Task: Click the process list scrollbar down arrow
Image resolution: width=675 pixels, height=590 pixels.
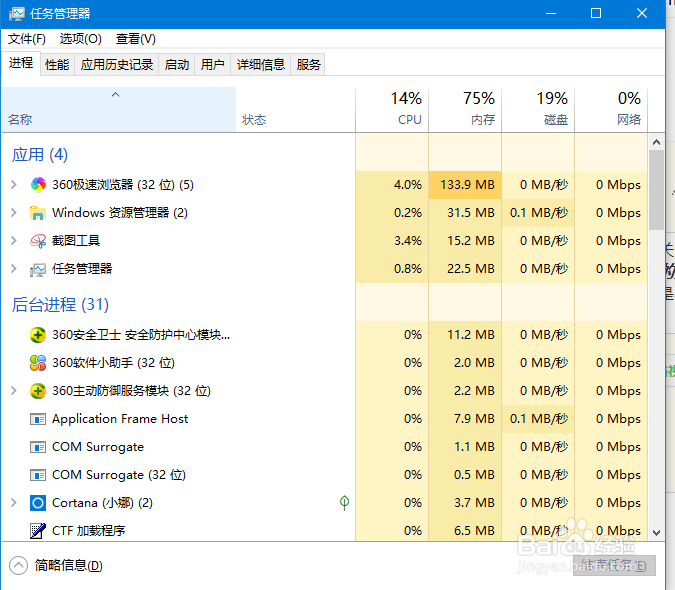Action: pos(656,533)
